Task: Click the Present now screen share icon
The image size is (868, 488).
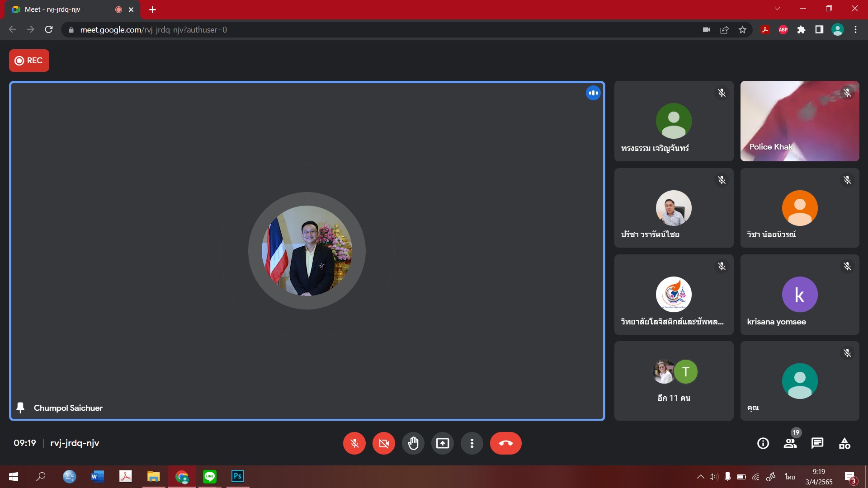Action: [442, 443]
